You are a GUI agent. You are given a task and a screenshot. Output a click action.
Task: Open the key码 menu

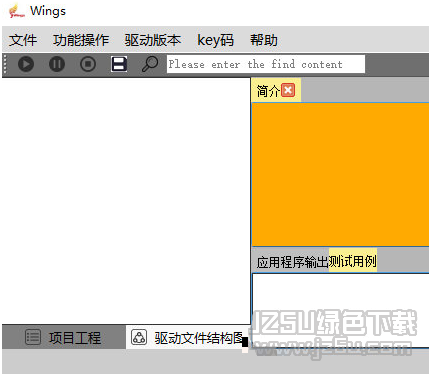tap(215, 40)
